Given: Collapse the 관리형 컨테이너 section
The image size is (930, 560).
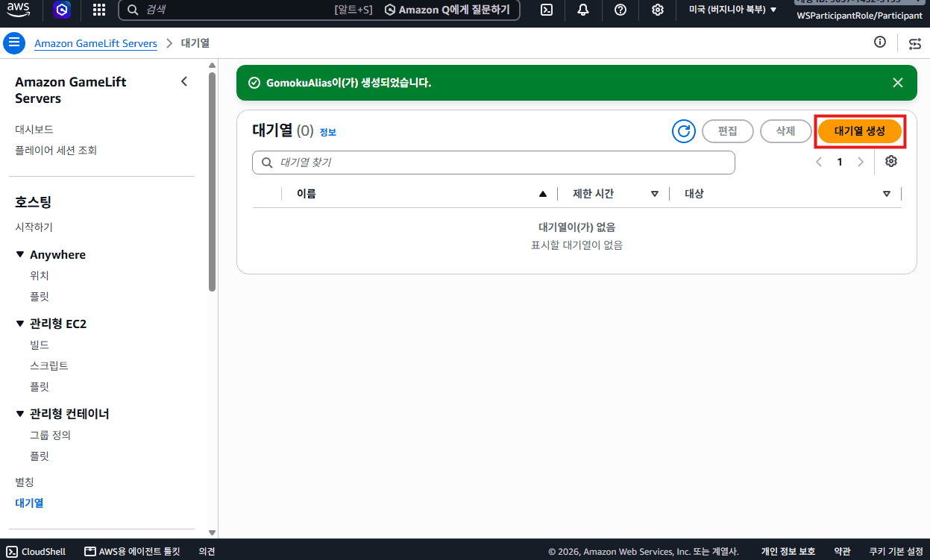Looking at the screenshot, I should 20,414.
